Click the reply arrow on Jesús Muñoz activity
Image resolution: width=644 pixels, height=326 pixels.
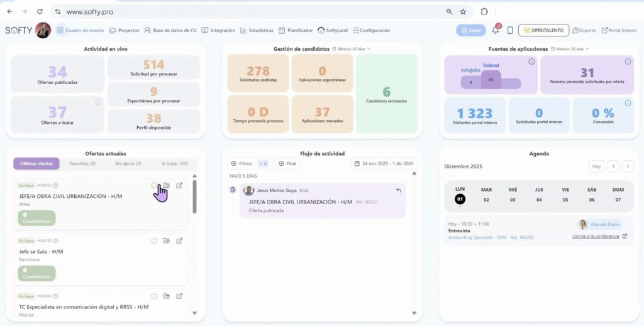click(x=398, y=190)
